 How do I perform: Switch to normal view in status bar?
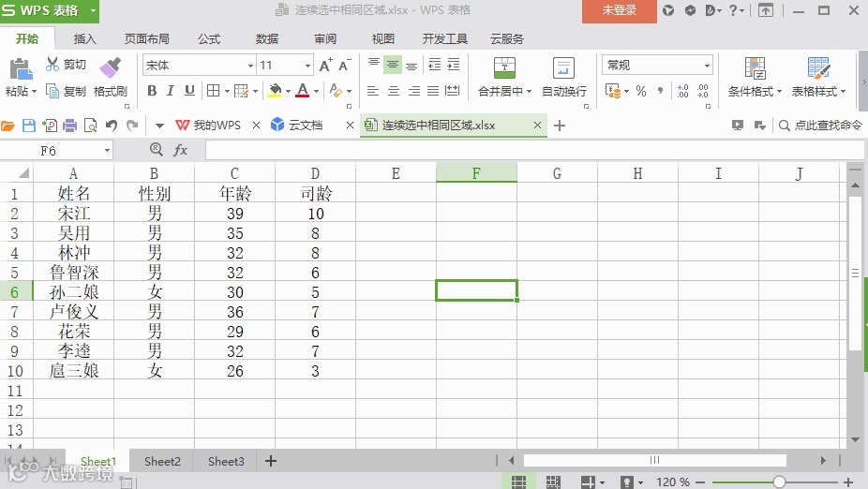coord(518,482)
